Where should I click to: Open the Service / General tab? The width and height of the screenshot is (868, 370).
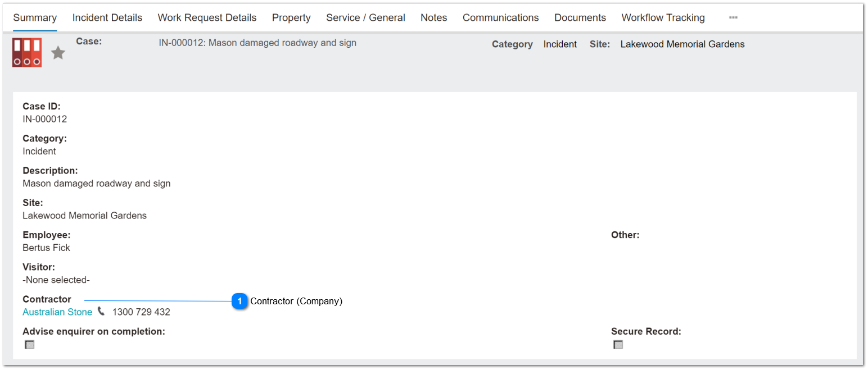[x=365, y=18]
